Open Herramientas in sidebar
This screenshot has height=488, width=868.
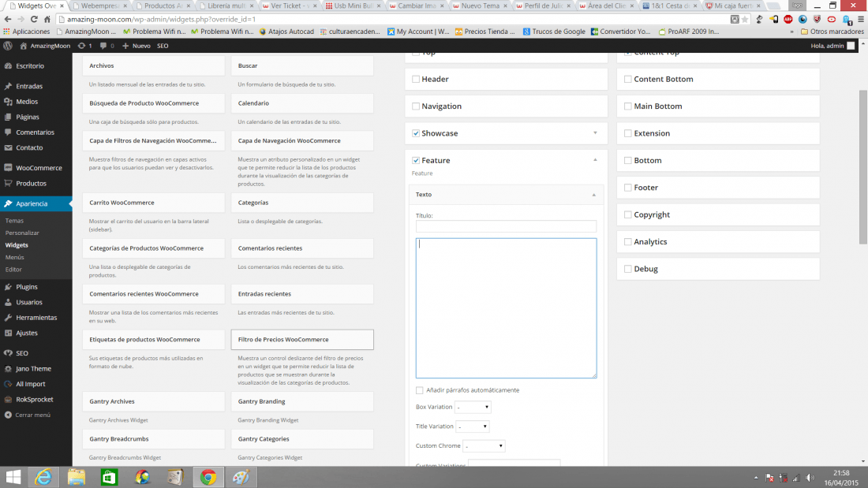tap(36, 318)
